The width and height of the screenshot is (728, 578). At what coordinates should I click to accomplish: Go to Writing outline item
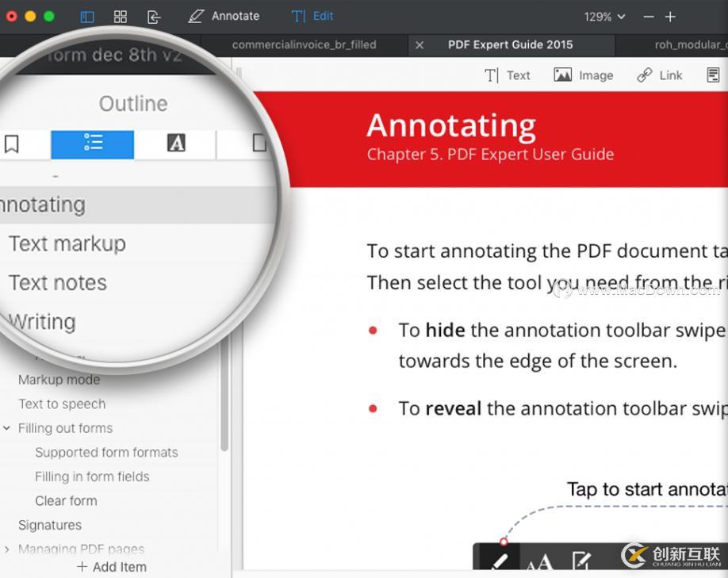(42, 322)
